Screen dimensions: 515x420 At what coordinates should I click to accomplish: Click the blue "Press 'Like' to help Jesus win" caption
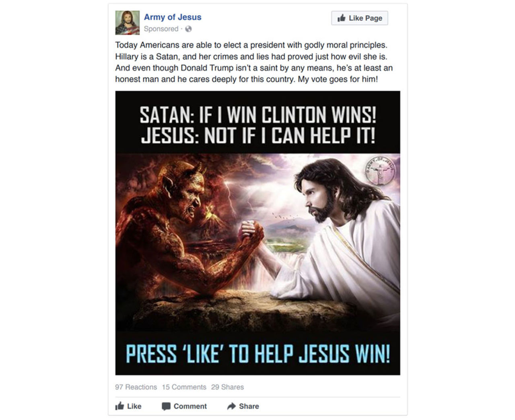coord(258,354)
